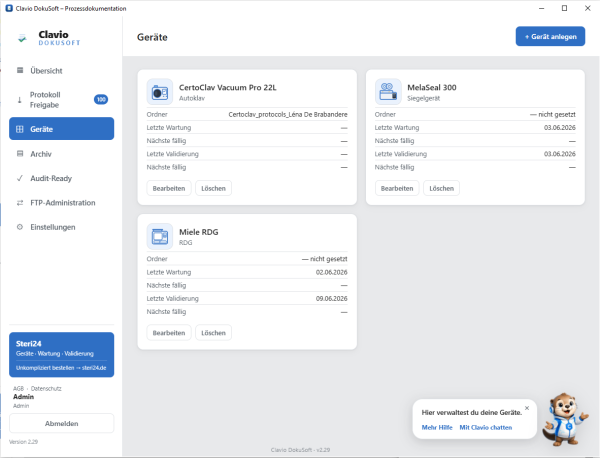Click Miele RDG Letzte Validierung date 09.06.2026

[331, 298]
